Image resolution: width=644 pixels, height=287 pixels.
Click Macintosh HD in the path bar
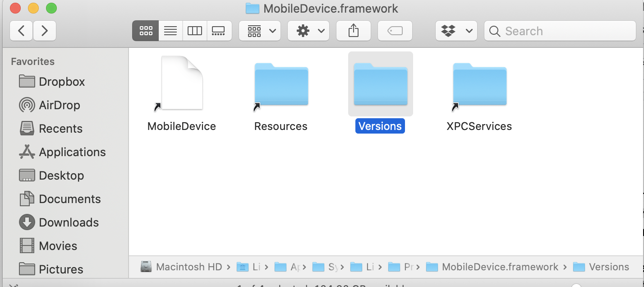pyautogui.click(x=182, y=267)
